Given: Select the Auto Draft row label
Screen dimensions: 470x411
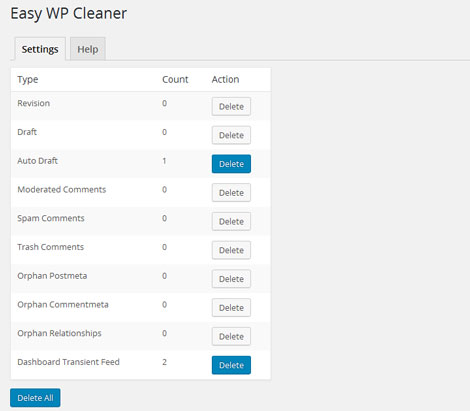Looking at the screenshot, I should coord(37,161).
